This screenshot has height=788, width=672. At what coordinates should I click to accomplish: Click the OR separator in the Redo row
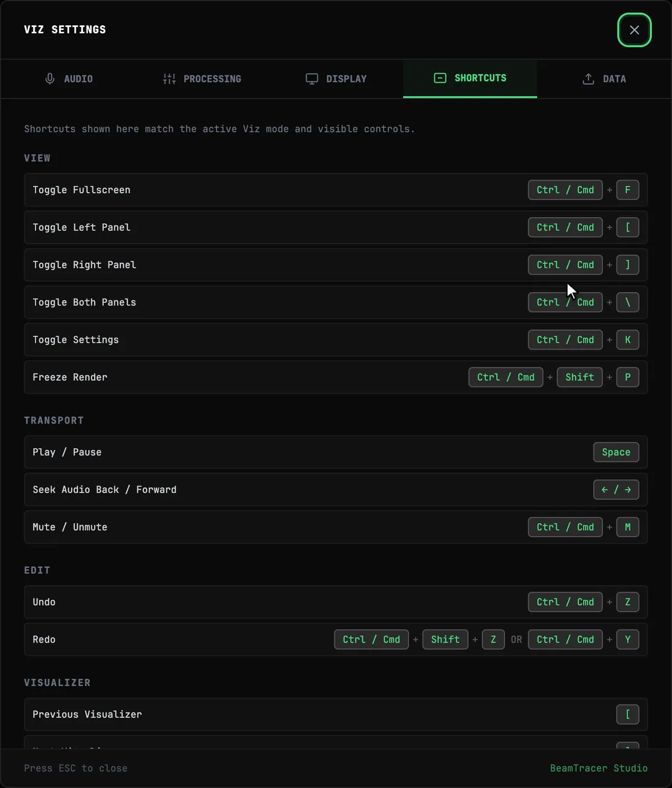point(516,639)
